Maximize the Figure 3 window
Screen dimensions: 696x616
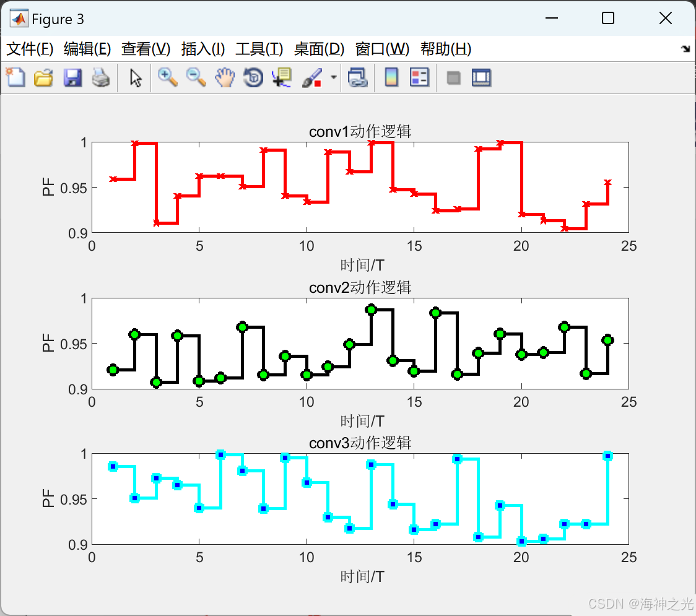pos(607,18)
